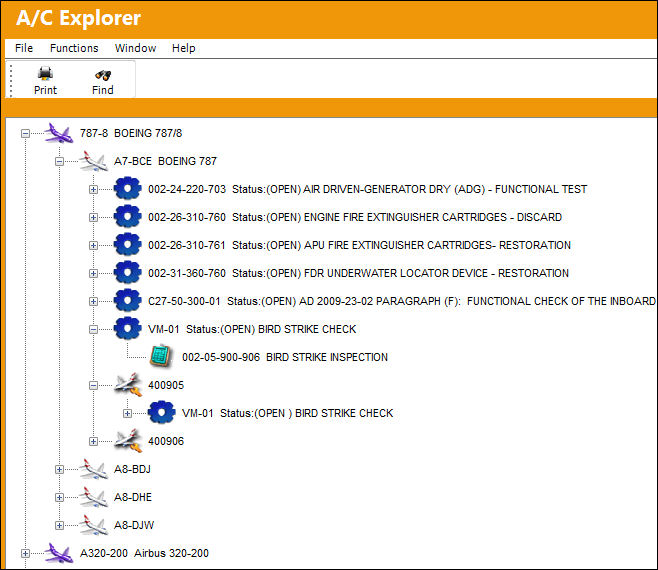Image resolution: width=658 pixels, height=570 pixels.
Task: Click the aircraft icon beside A7-BCE
Action: [93, 161]
